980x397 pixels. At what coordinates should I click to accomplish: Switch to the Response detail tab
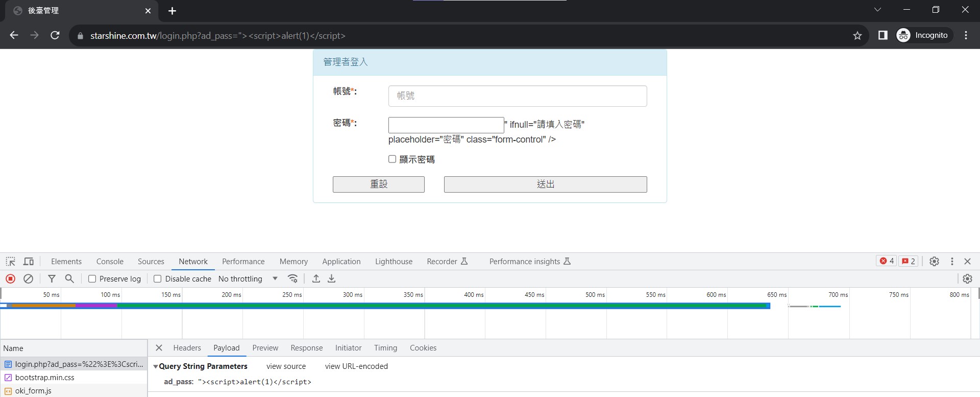click(307, 348)
